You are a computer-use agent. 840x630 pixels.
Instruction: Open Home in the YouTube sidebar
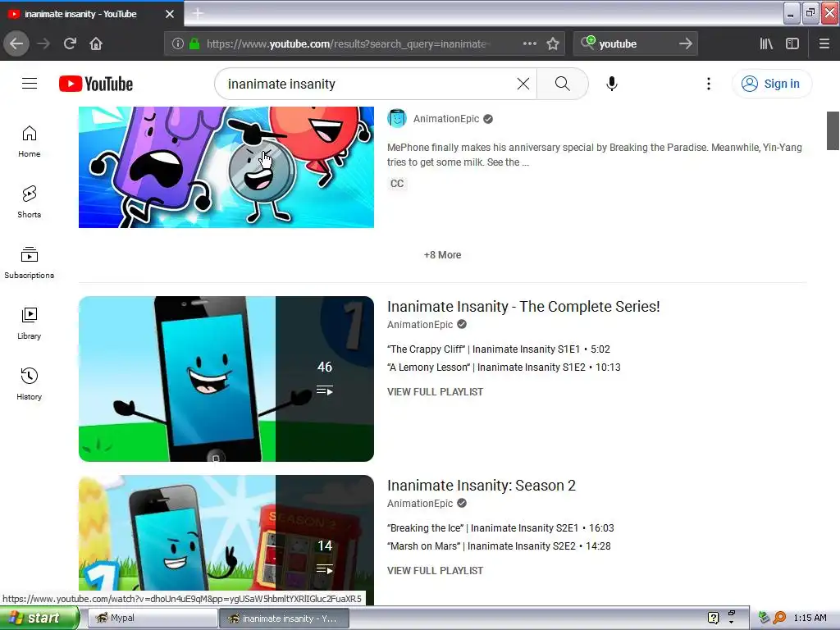tap(29, 141)
